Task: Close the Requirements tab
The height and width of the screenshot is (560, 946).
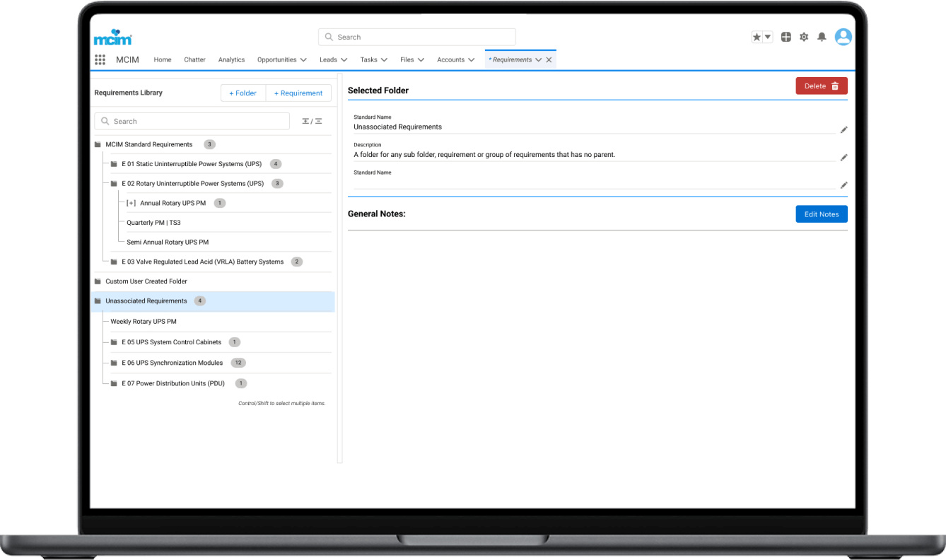Action: [549, 60]
